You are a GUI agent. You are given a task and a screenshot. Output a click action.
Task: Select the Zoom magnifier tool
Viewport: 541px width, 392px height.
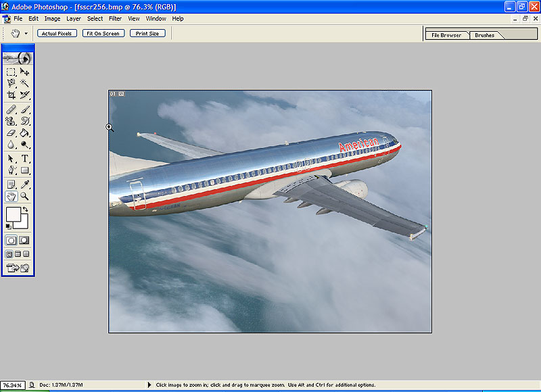[x=25, y=196]
